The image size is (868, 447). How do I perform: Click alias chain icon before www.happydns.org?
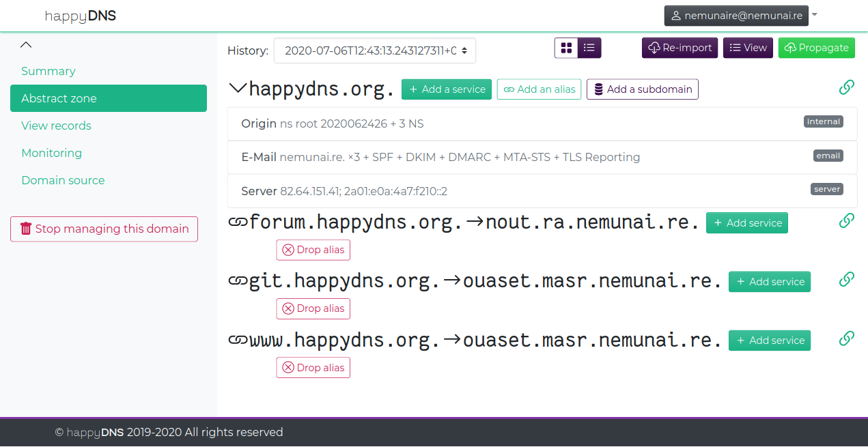tap(237, 340)
